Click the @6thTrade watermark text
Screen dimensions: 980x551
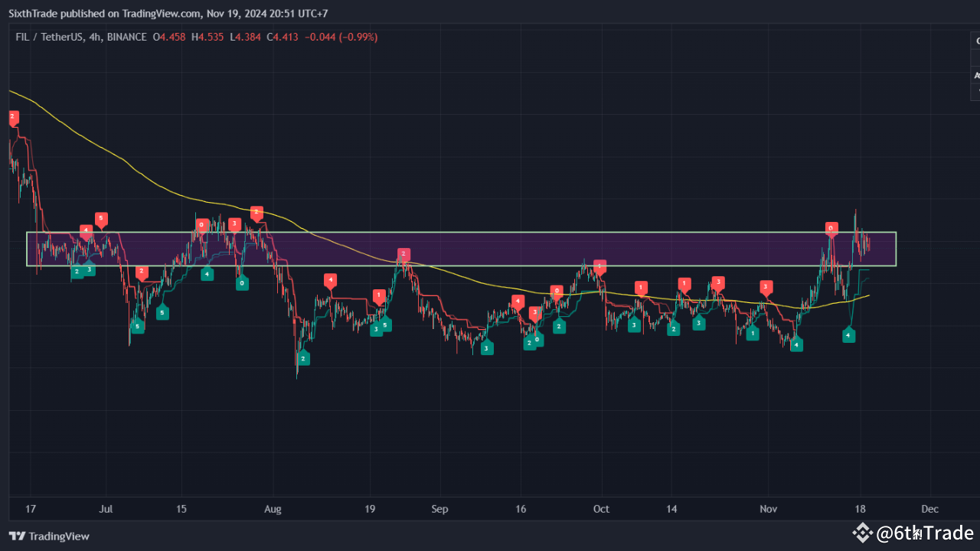[923, 533]
